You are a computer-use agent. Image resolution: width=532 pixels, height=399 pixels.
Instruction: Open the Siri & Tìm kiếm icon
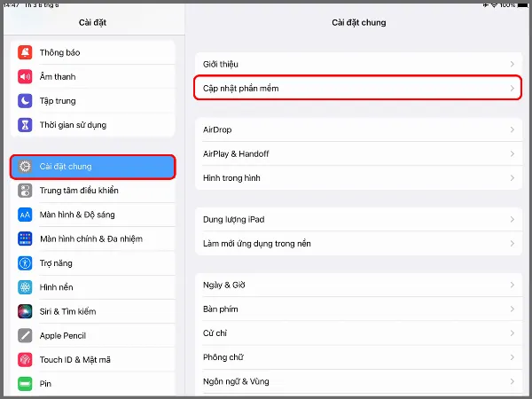click(x=25, y=311)
